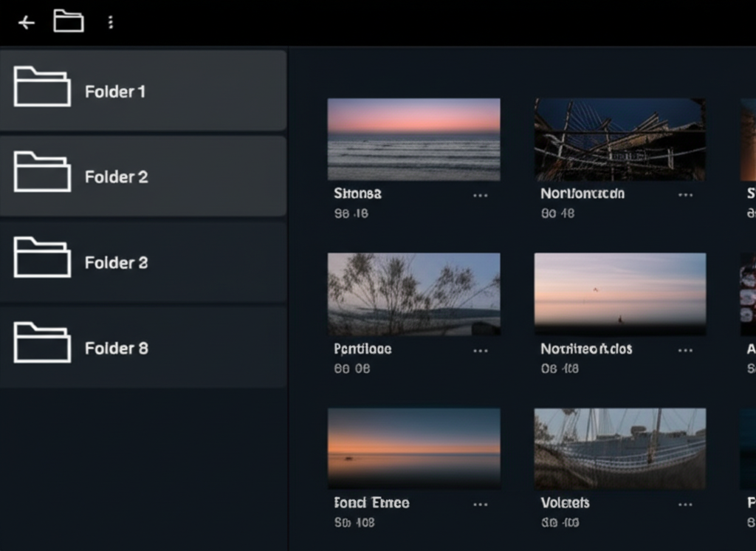Open the vertical three-dot overflow menu
Viewport: 756px width, 551px height.
(x=111, y=22)
